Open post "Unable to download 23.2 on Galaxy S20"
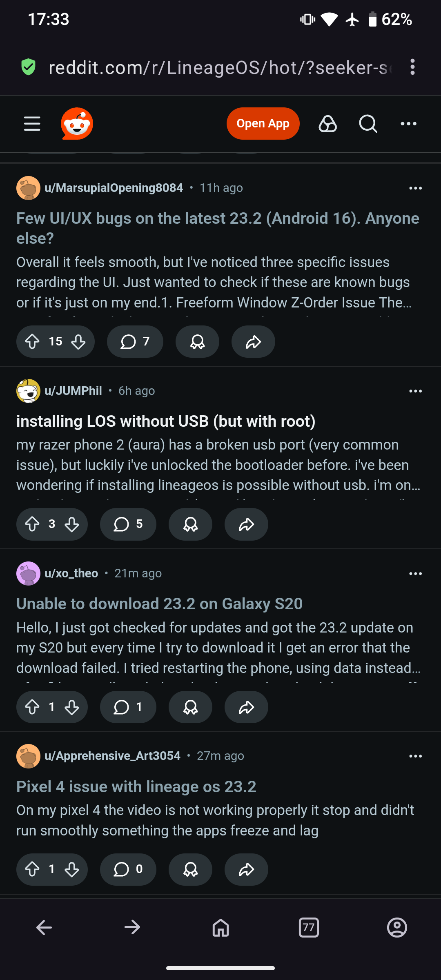 (x=159, y=604)
